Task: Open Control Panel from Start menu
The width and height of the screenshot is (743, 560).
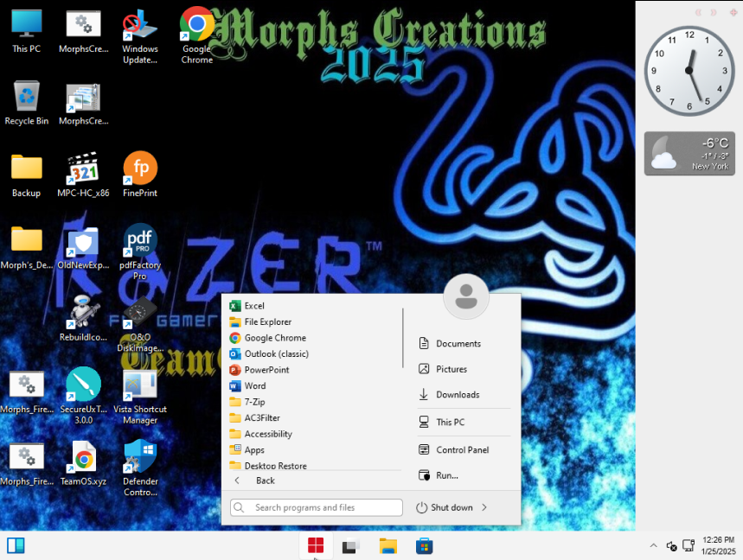Action: 464,449
